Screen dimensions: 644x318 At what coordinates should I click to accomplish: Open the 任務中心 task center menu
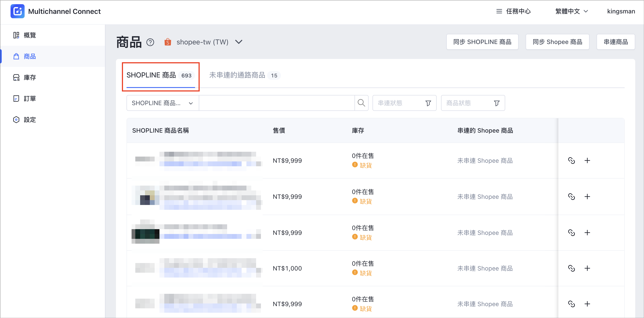[513, 11]
